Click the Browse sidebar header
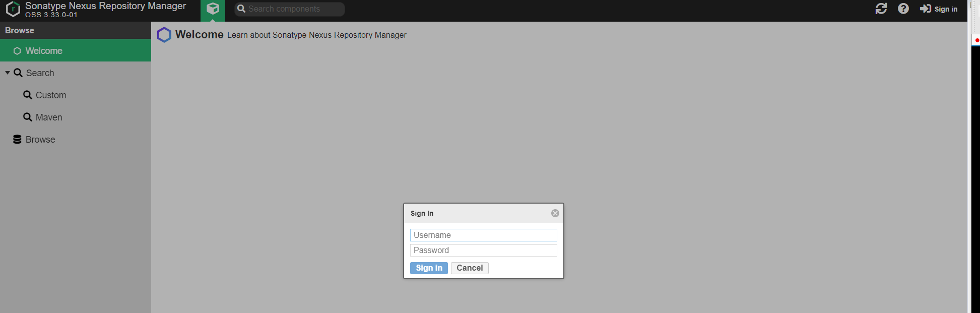Screen dimensions: 980x313 click(x=20, y=30)
